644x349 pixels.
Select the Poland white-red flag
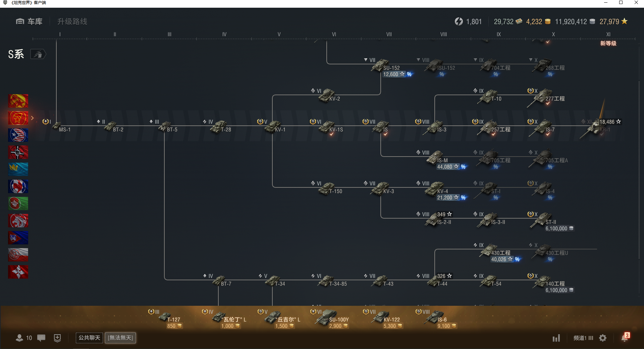tap(18, 255)
